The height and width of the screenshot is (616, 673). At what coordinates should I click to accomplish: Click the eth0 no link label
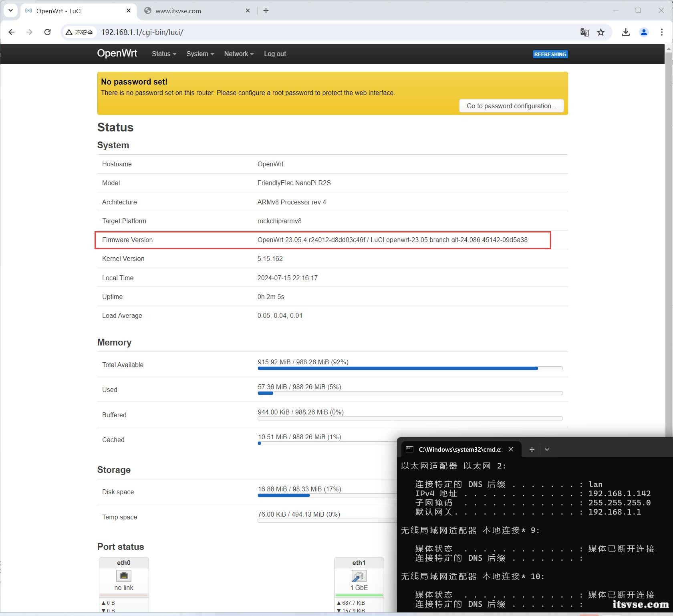124,588
